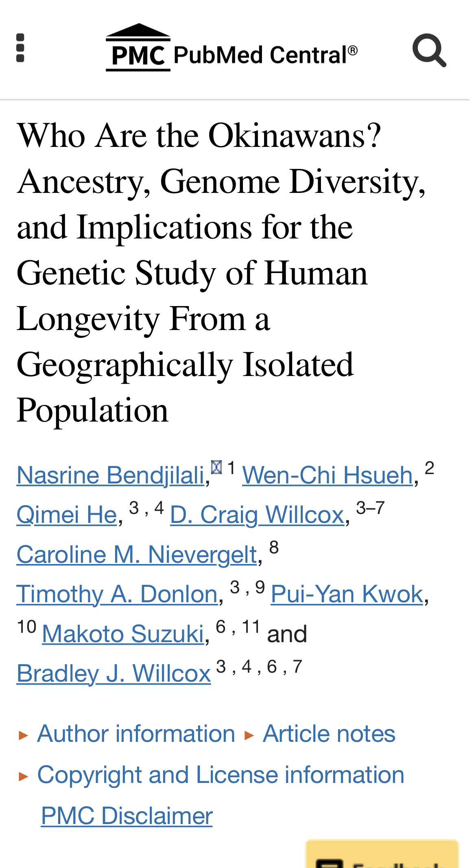The image size is (476, 868).
Task: Open author Timothy A. Donlon link
Action: click(x=117, y=594)
